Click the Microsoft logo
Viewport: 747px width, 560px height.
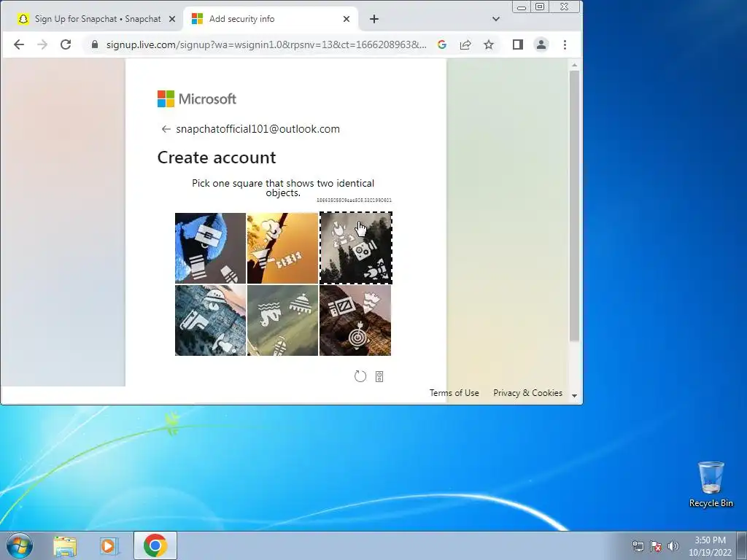coord(197,99)
